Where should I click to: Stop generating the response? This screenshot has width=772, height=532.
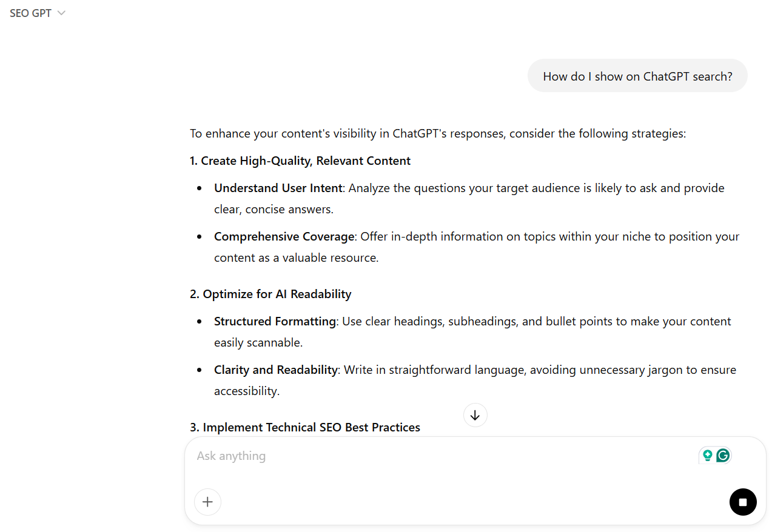point(742,502)
